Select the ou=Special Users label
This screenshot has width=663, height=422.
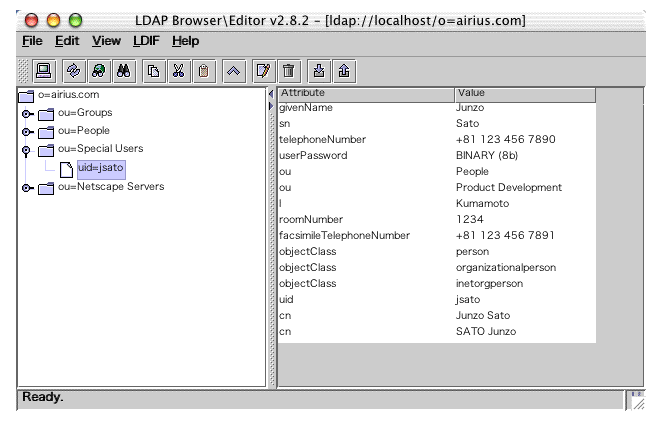tap(101, 149)
